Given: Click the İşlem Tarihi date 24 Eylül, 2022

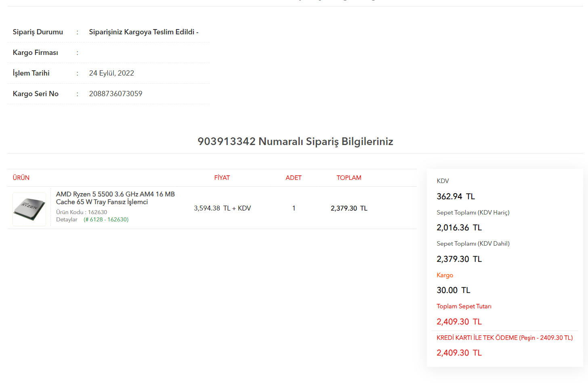Looking at the screenshot, I should tap(111, 73).
